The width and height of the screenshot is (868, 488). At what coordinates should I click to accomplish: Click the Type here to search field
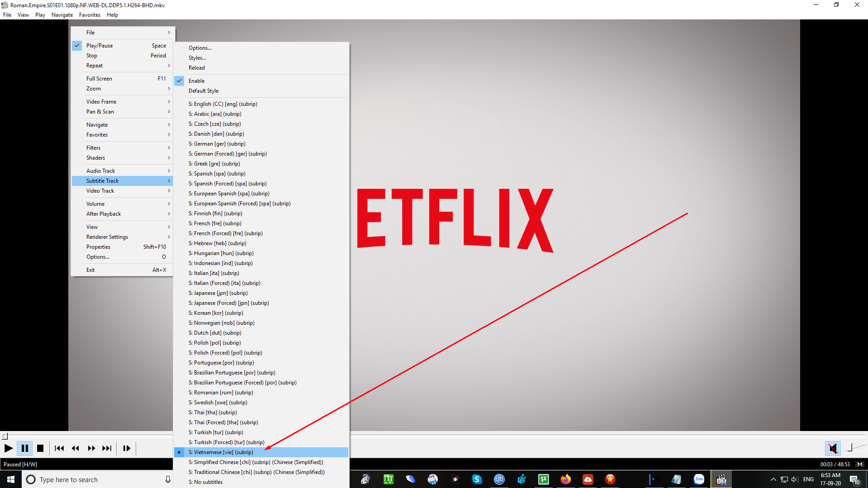coord(98,479)
